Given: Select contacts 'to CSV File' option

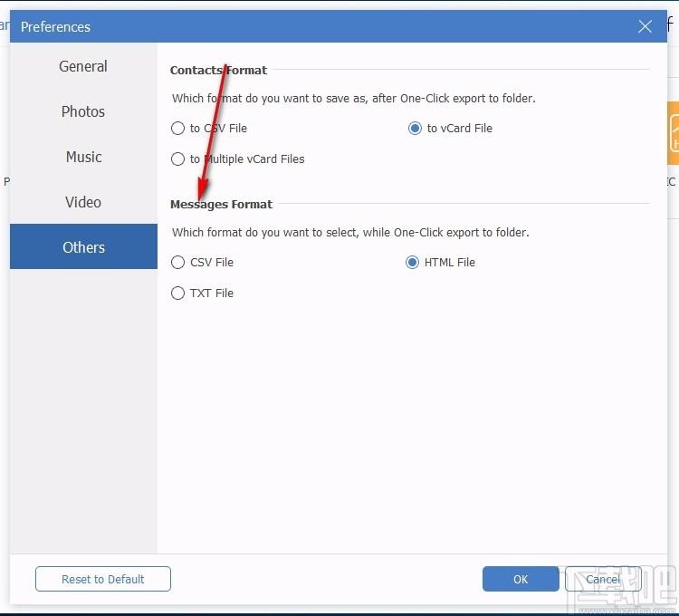Looking at the screenshot, I should pos(177,129).
